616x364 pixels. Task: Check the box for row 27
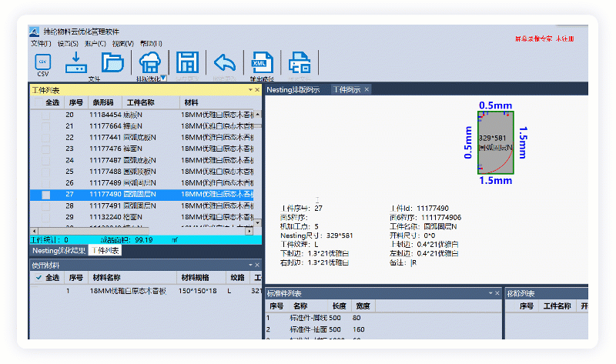45,195
